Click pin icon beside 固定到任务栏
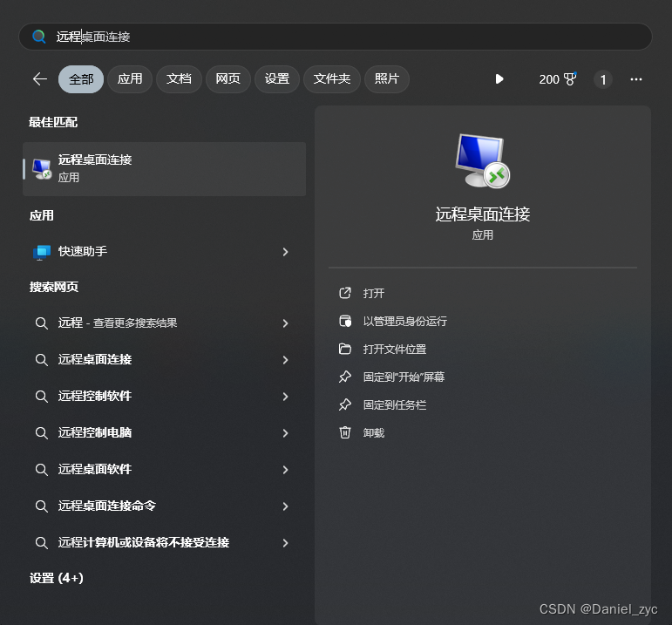Image resolution: width=672 pixels, height=625 pixels. 345,404
